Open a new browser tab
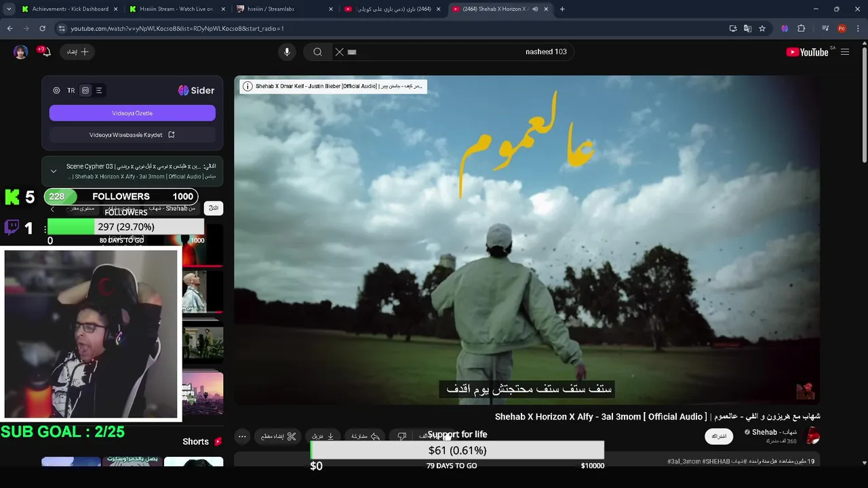Image resolution: width=868 pixels, height=488 pixels. click(562, 9)
